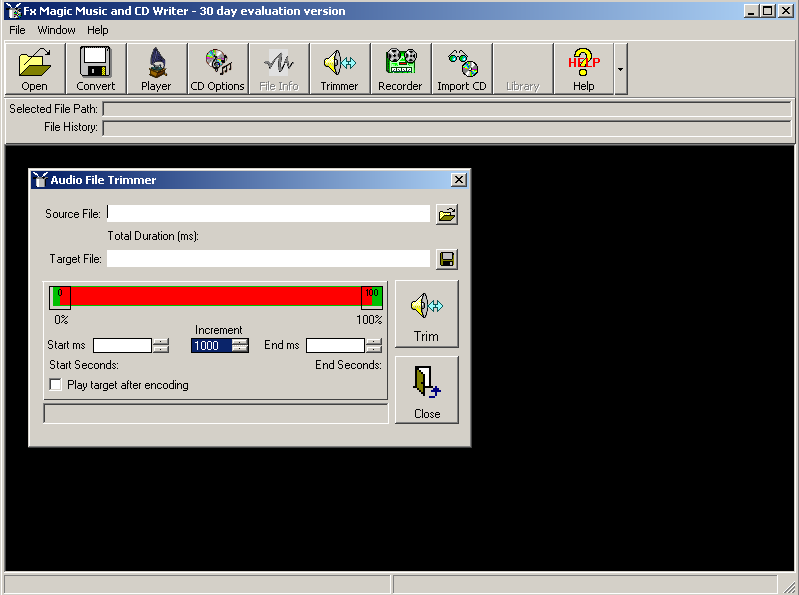Launch Import CD from toolbar
799x595 pixels.
click(462, 69)
